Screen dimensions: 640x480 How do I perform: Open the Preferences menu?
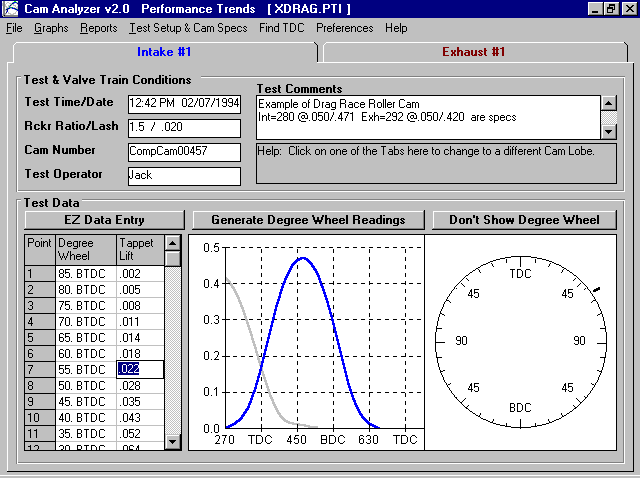[x=344, y=28]
